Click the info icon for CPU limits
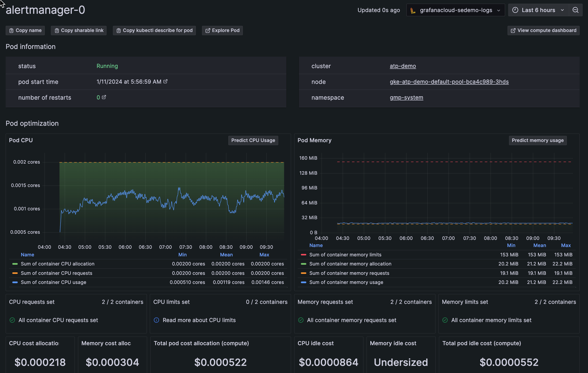This screenshot has height=373, width=588. point(156,320)
